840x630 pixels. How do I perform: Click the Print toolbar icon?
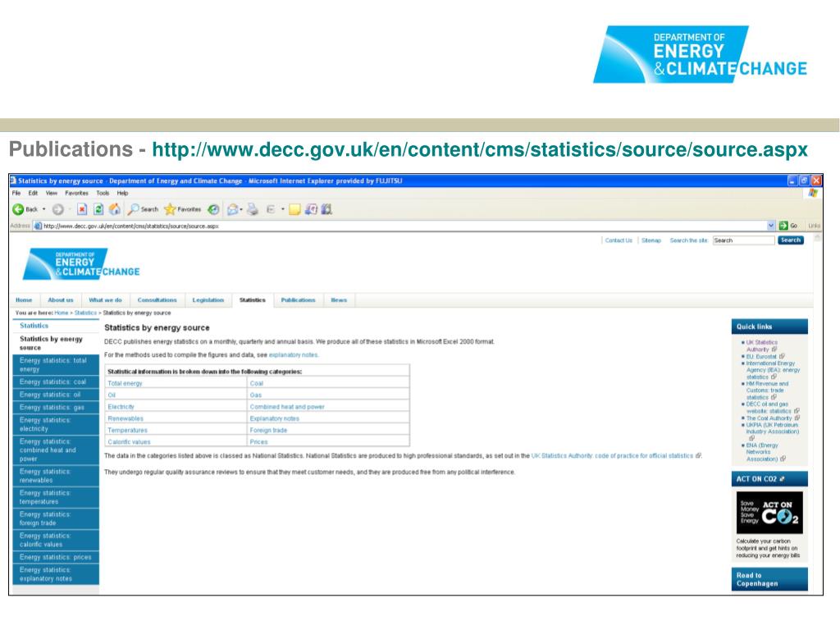point(253,209)
